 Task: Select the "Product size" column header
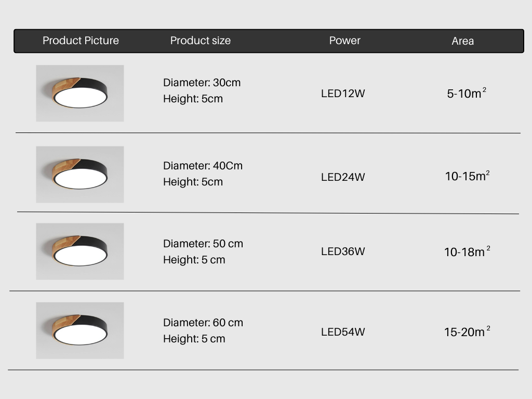click(x=200, y=41)
